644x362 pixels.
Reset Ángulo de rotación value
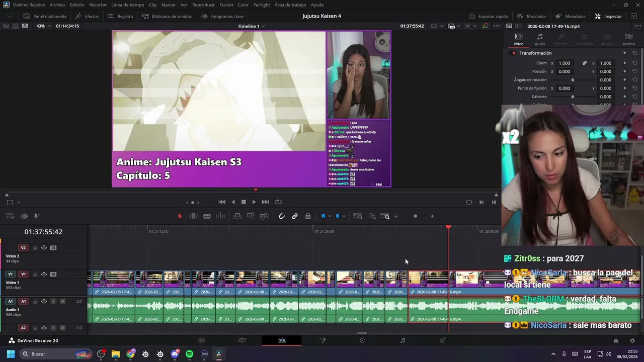635,80
